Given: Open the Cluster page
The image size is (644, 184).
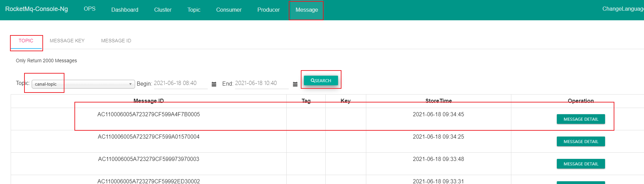Looking at the screenshot, I should [163, 10].
